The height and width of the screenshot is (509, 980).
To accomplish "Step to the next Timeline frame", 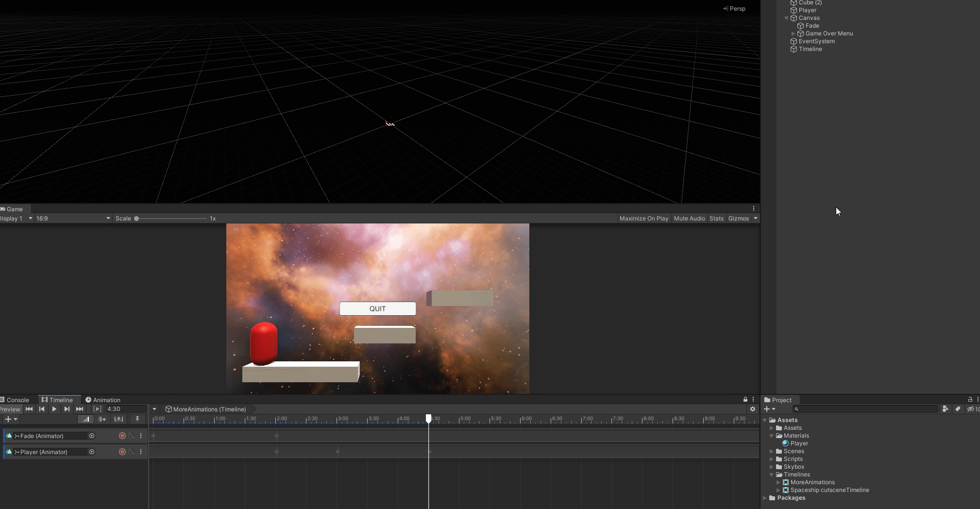I will tap(67, 409).
